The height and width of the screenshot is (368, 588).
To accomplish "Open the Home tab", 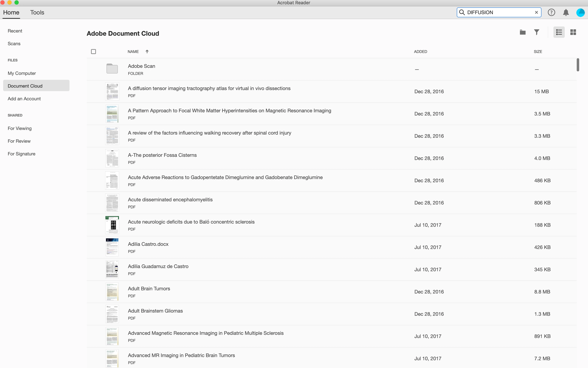I will click(x=11, y=12).
